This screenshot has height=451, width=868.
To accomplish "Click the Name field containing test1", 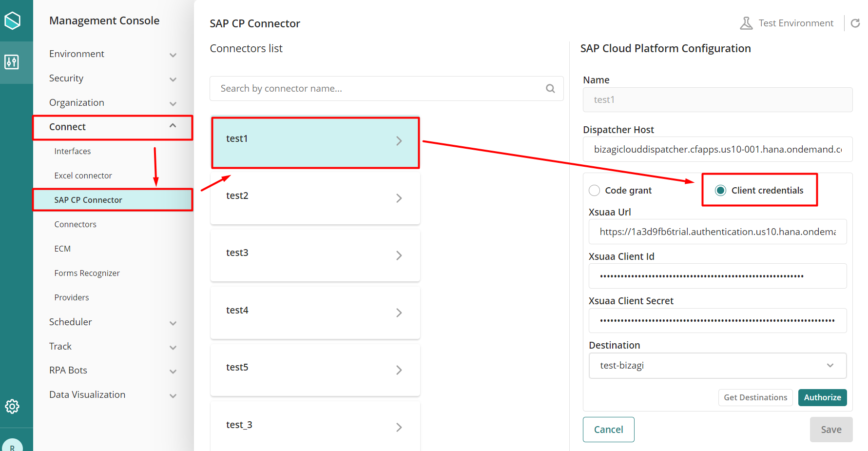I will tap(717, 99).
